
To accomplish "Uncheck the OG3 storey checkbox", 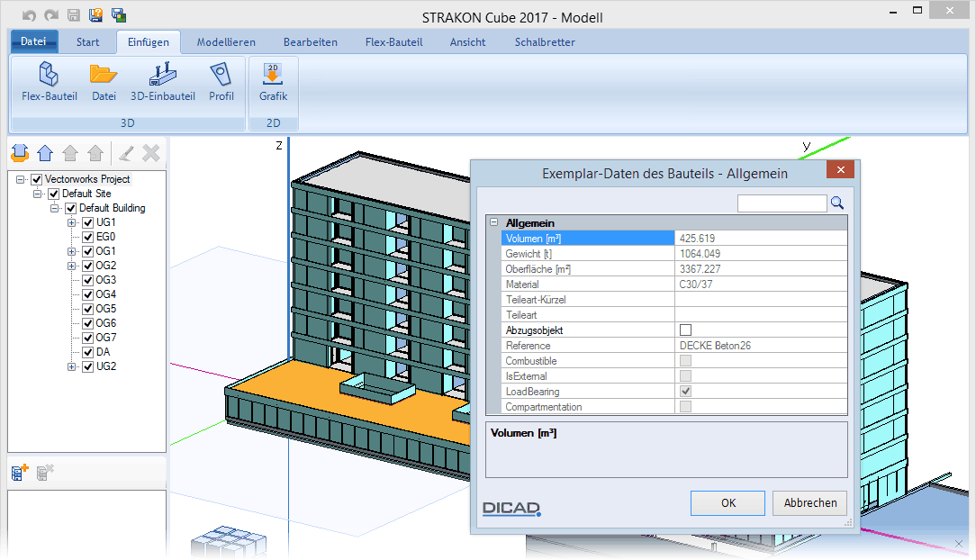I will tap(87, 280).
